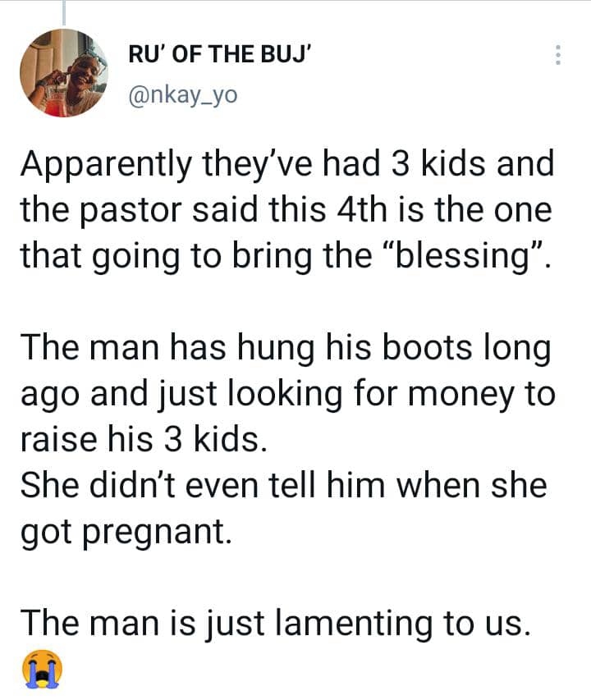
Task: Click the text "got pregnant."
Action: (x=124, y=532)
